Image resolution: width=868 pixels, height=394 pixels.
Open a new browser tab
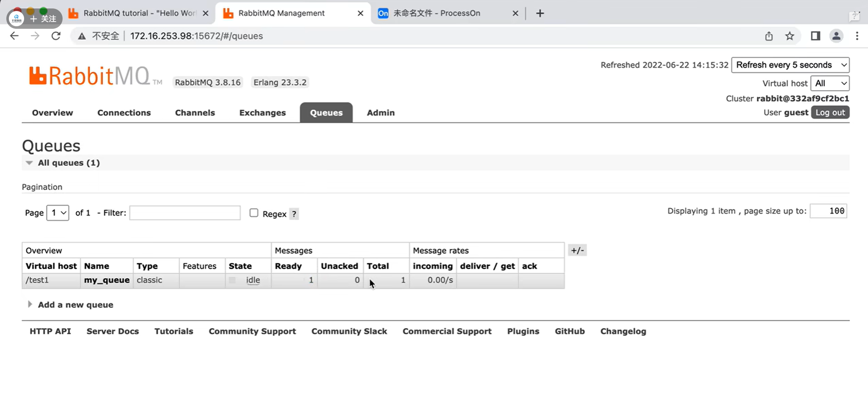(x=540, y=13)
